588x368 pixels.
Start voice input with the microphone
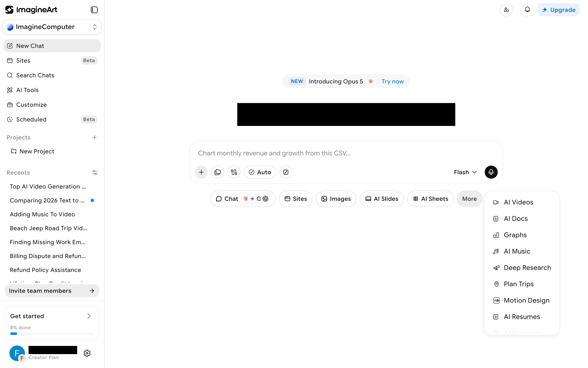(x=491, y=172)
